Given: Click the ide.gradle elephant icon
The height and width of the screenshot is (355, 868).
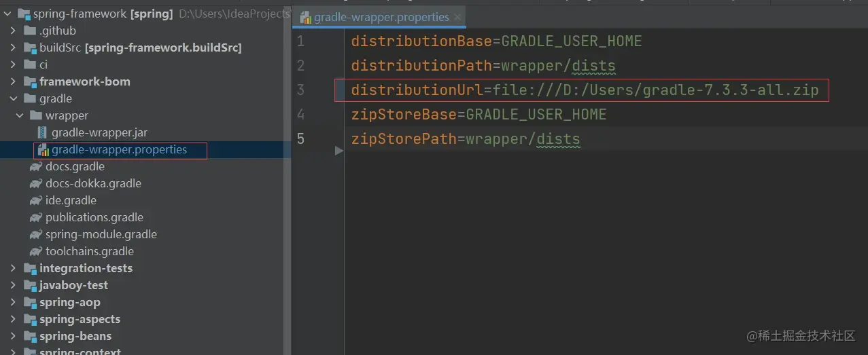Looking at the screenshot, I should pyautogui.click(x=36, y=200).
